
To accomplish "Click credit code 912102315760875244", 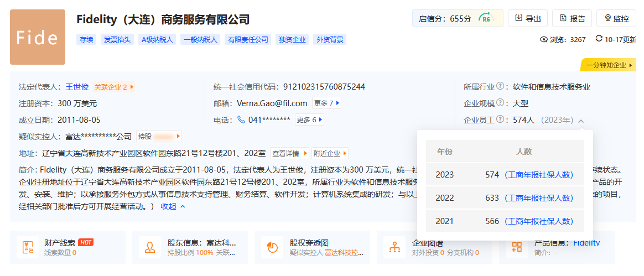I will 324,87.
